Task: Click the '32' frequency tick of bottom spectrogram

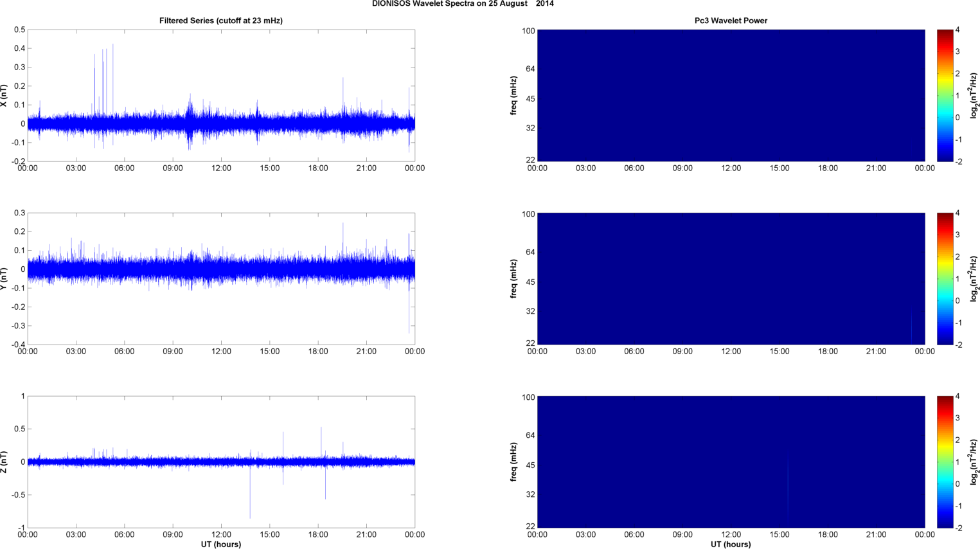Action: coord(530,495)
